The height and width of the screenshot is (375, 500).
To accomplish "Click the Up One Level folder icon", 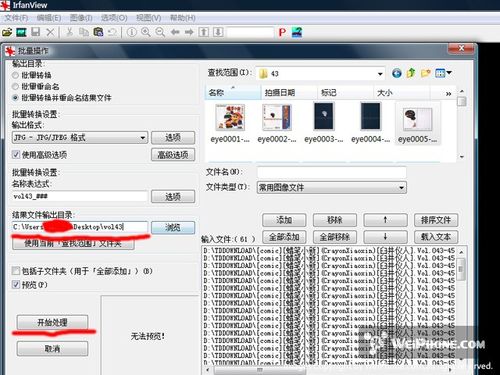I will click(411, 73).
